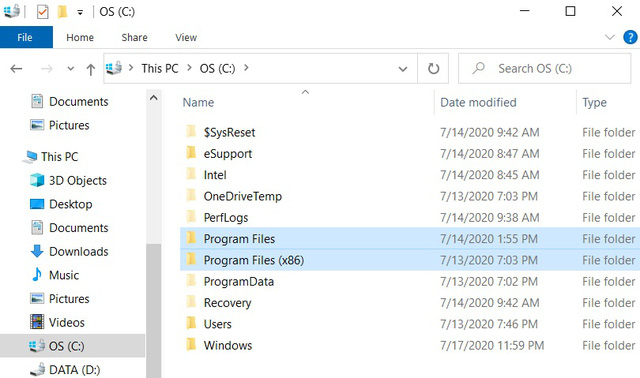Expand the ribbon with the chevron
This screenshot has width=640, height=378.
click(610, 38)
